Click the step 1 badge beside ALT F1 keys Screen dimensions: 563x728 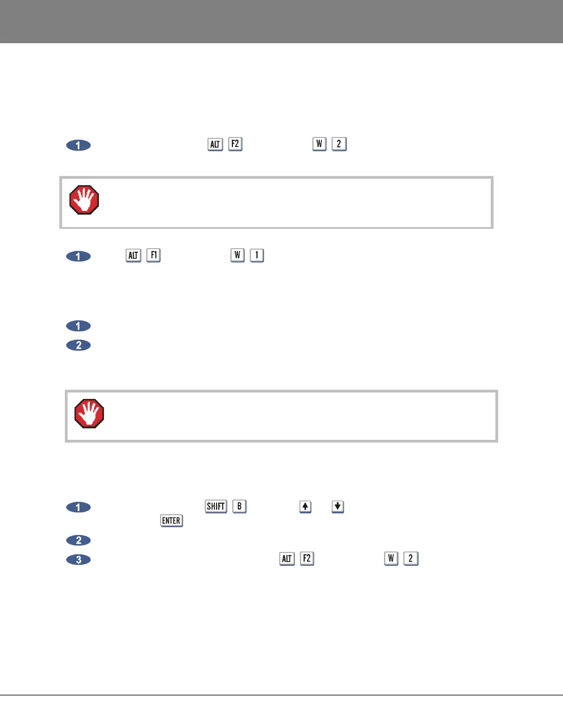click(x=79, y=256)
